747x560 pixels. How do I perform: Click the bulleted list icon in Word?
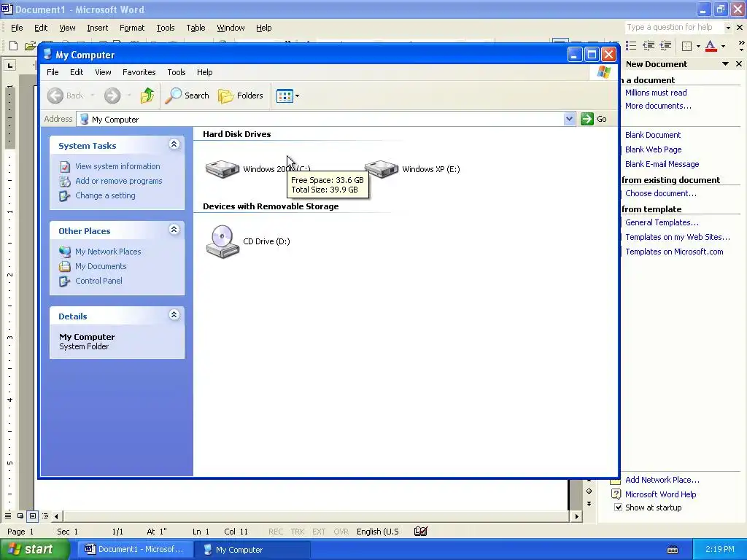[x=631, y=46]
